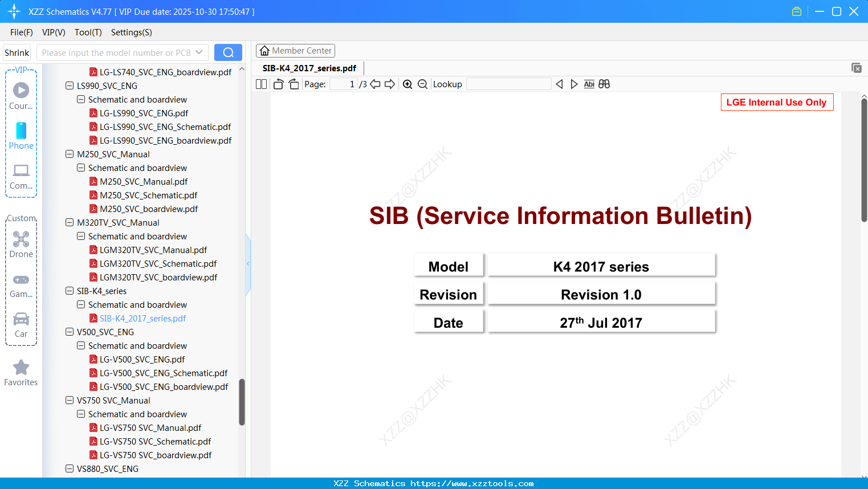This screenshot has width=868, height=489.
Task: Go to next page arrow
Action: point(390,84)
